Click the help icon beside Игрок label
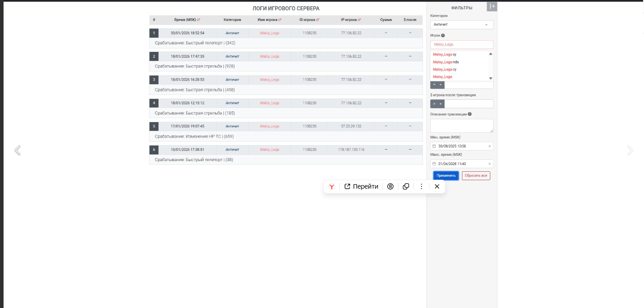The image size is (644, 308). coord(443,36)
